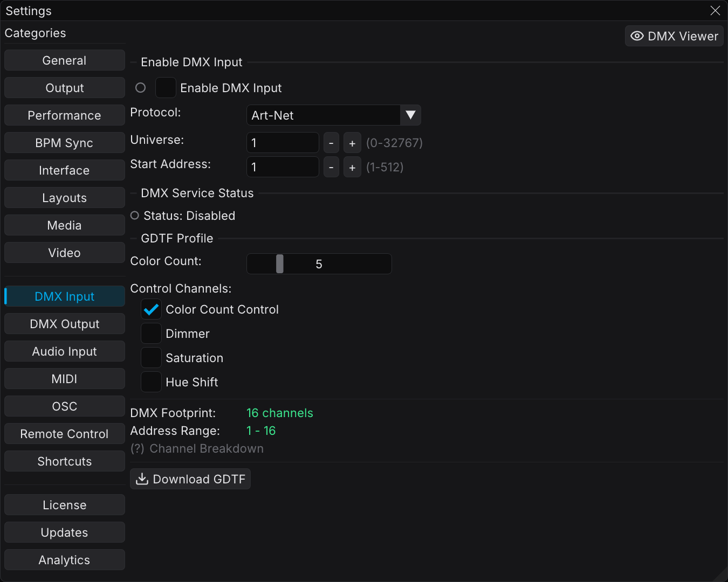Enable the Saturation control channel
Image resolution: width=728 pixels, height=582 pixels.
(151, 358)
